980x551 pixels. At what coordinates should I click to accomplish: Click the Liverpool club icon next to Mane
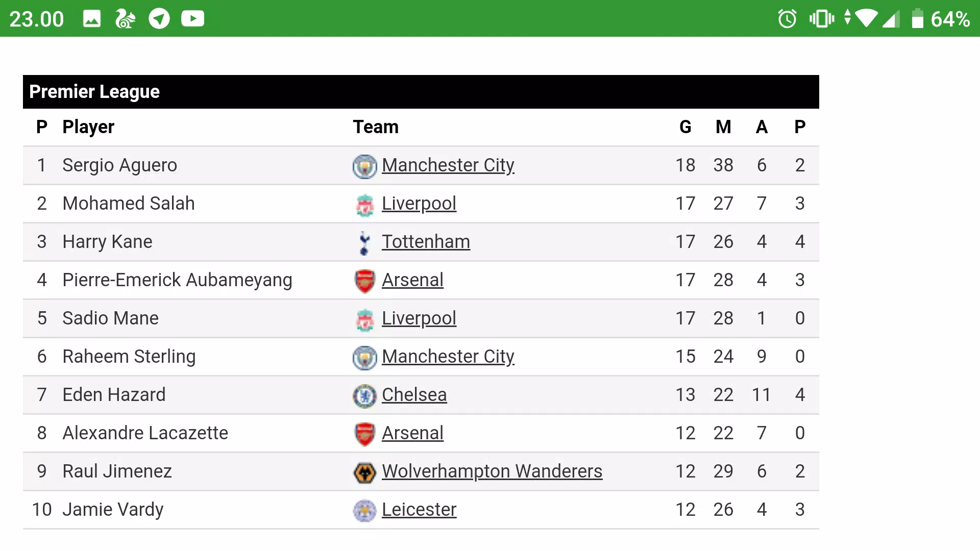pos(364,318)
